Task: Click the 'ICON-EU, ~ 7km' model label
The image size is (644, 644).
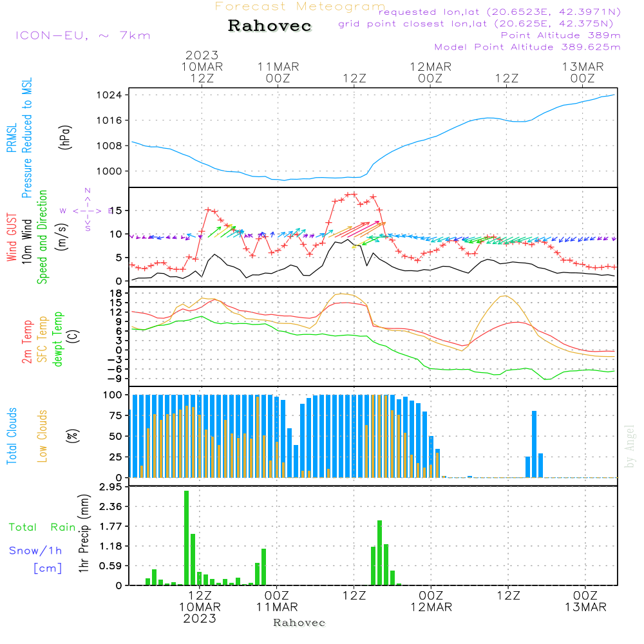Action: (83, 35)
